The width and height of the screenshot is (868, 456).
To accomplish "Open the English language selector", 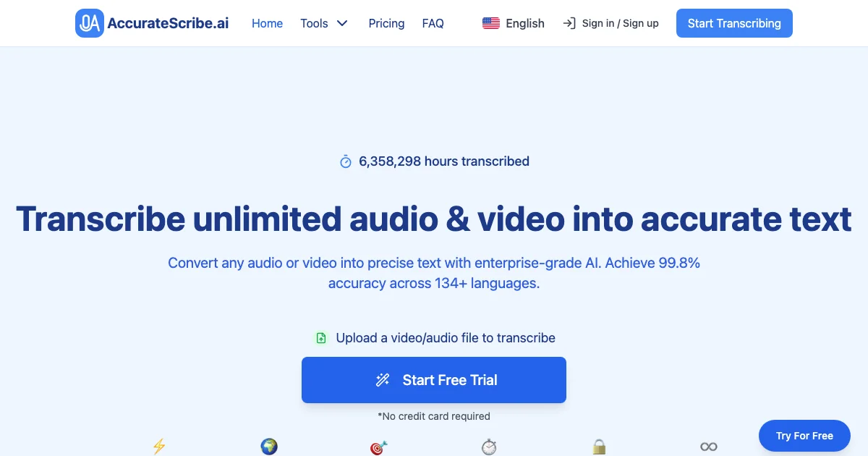I will tap(514, 23).
